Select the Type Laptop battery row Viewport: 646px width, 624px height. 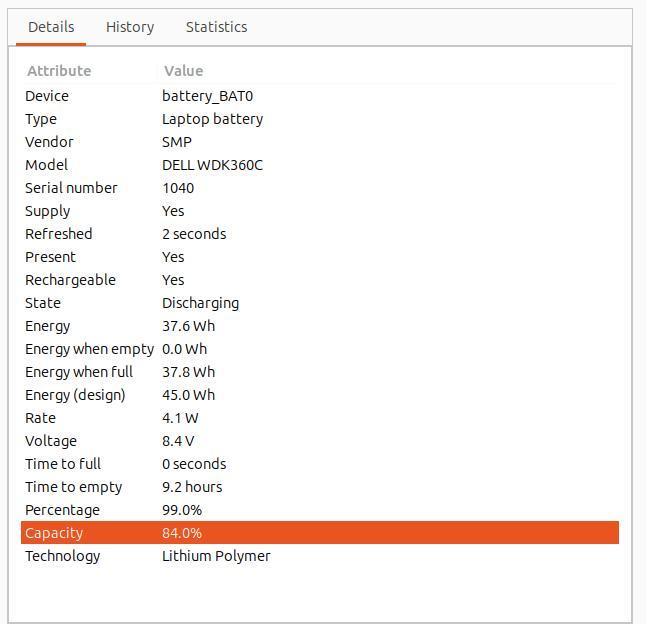point(320,119)
